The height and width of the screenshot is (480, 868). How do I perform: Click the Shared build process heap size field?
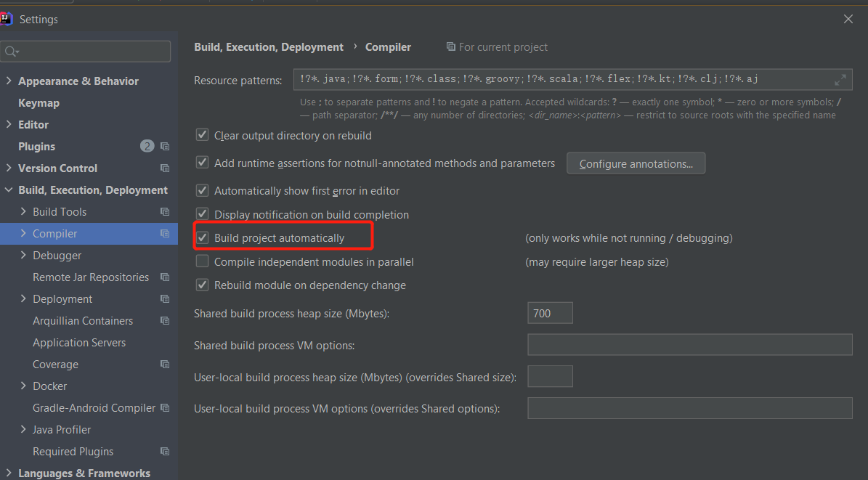(x=550, y=313)
